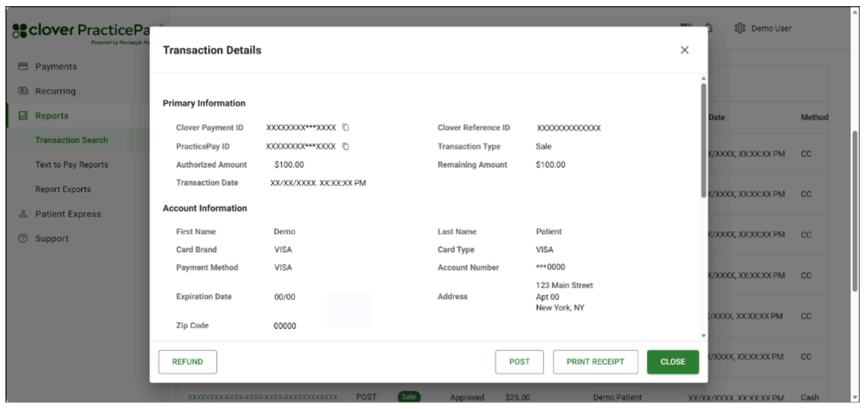Click the REFUND button
868x409 pixels.
(x=187, y=362)
